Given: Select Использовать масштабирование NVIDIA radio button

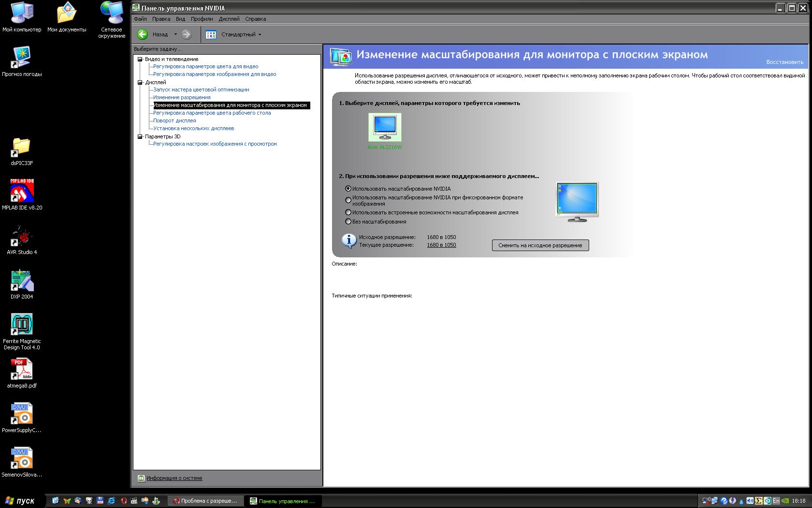Looking at the screenshot, I should (x=348, y=189).
